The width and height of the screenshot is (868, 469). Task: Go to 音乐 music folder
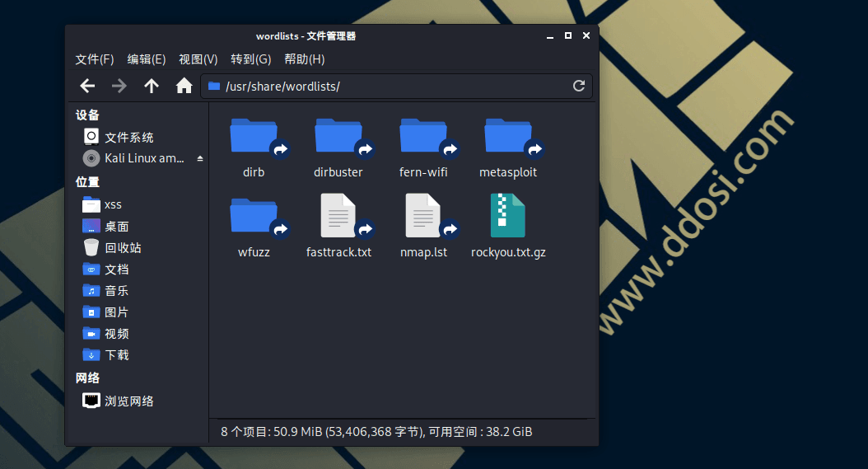pos(105,290)
